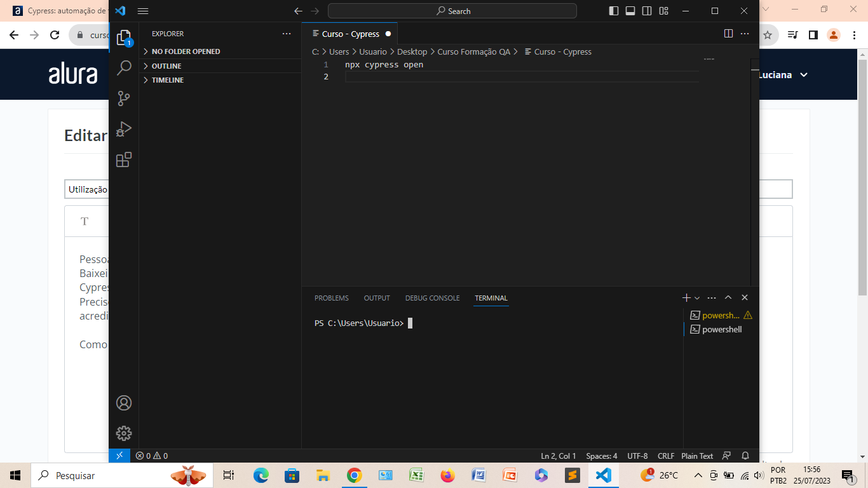The height and width of the screenshot is (488, 868).
Task: Click line 1 text npx cypress open
Action: pyautogui.click(x=384, y=65)
